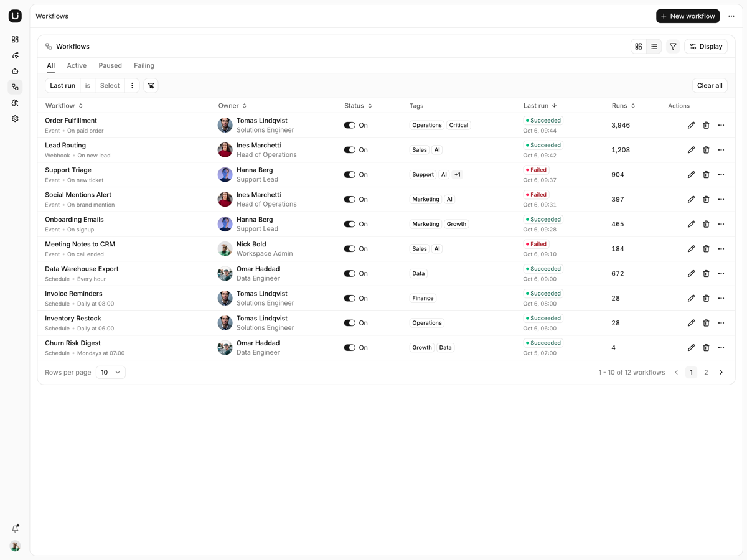Disable Data Warehouse Export switch
Screen dimensions: 747x560
pyautogui.click(x=350, y=273)
